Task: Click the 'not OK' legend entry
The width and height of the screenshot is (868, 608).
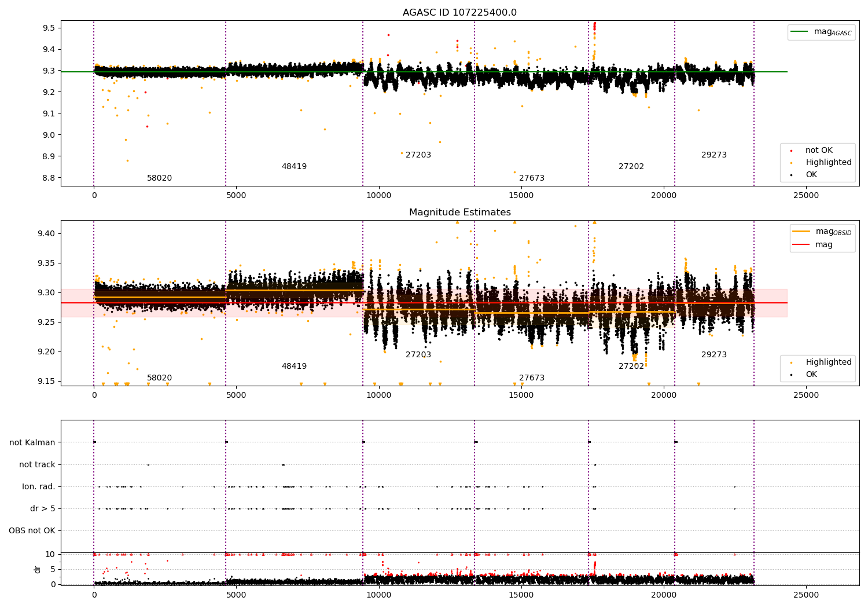Action: 818,151
